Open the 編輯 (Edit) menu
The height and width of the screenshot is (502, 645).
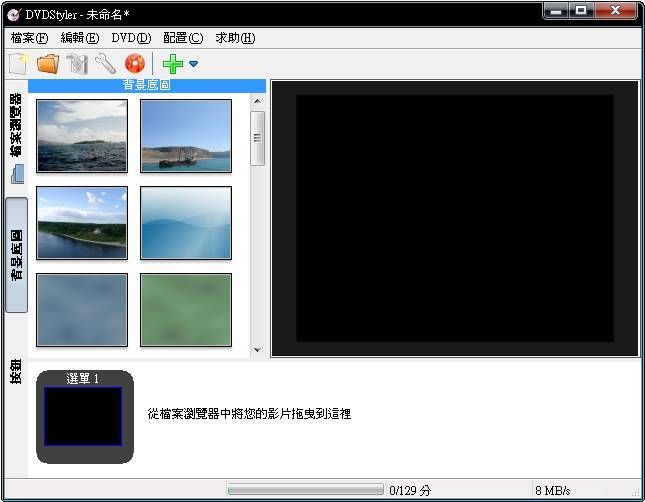(80, 38)
